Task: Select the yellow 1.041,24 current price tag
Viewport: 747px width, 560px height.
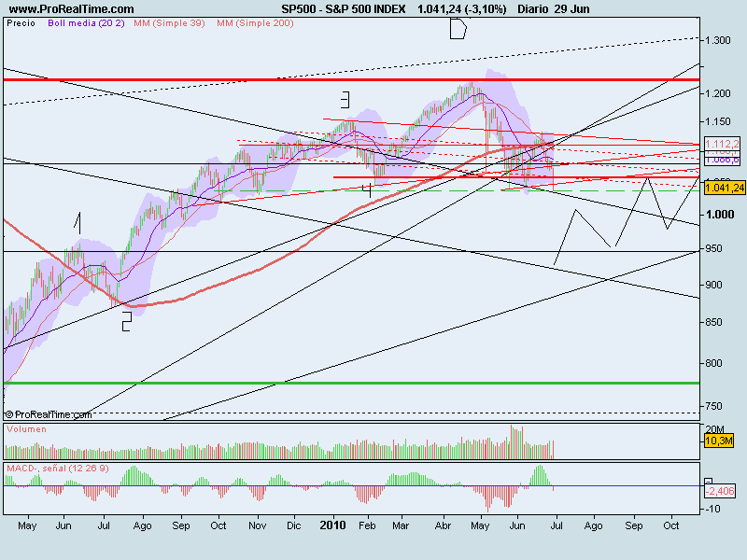Action: [x=725, y=188]
